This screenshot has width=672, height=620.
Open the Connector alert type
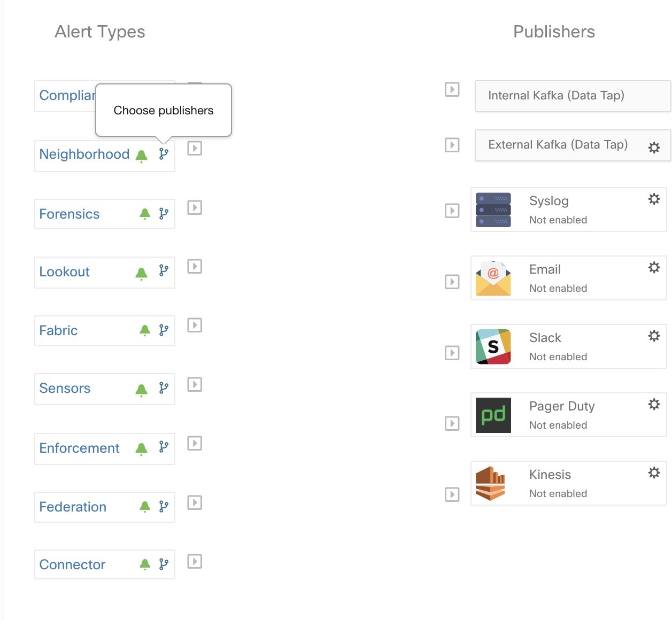[x=72, y=564]
